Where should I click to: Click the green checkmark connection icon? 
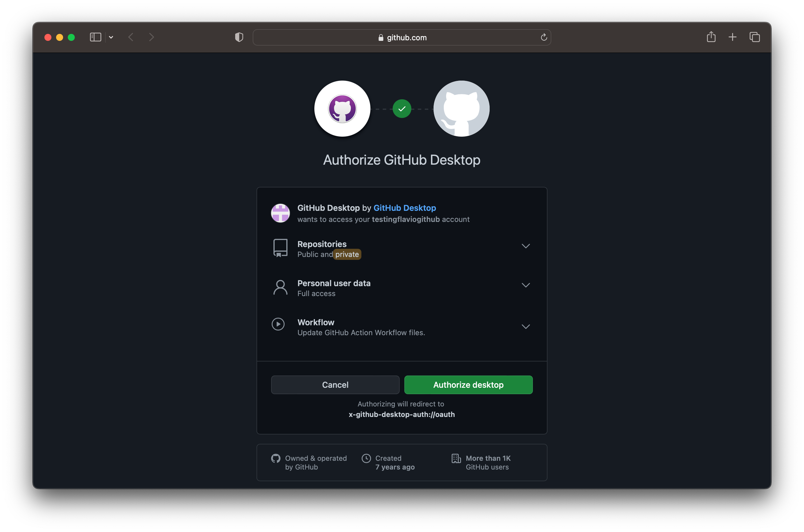tap(402, 109)
